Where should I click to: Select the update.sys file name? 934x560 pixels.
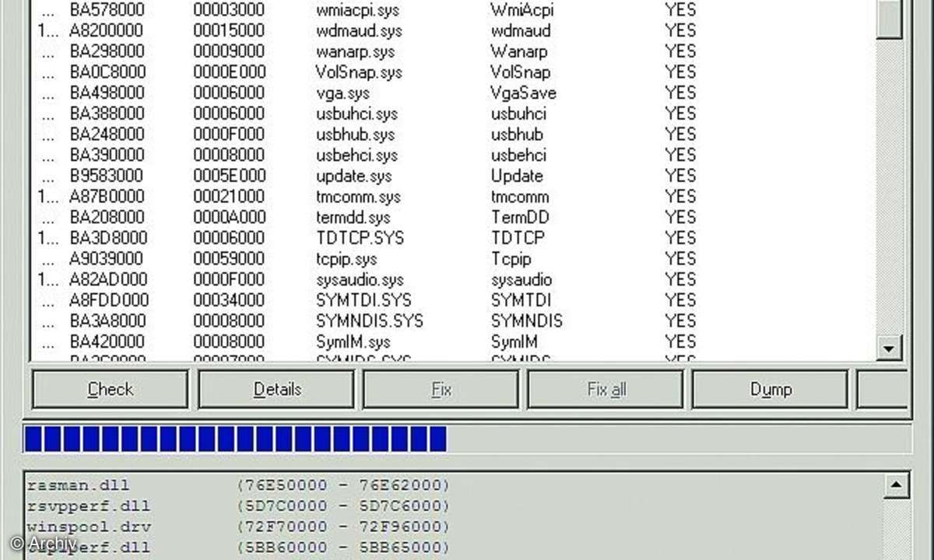[x=353, y=176]
